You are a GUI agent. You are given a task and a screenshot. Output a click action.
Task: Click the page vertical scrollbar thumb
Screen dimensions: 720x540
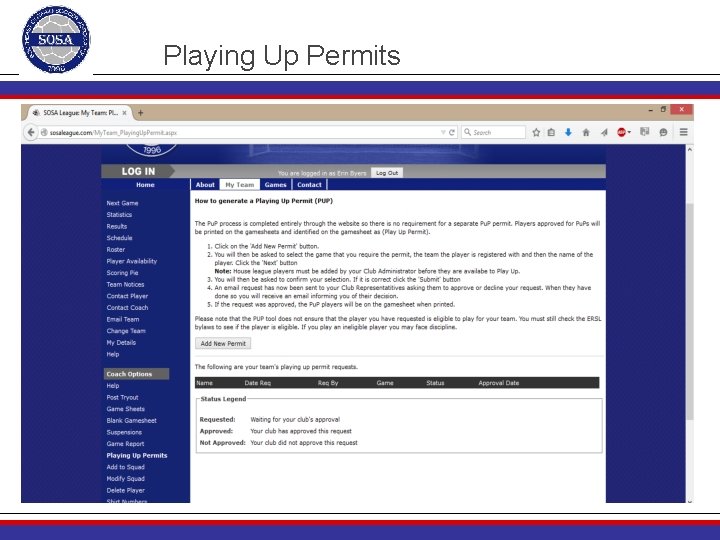[689, 311]
